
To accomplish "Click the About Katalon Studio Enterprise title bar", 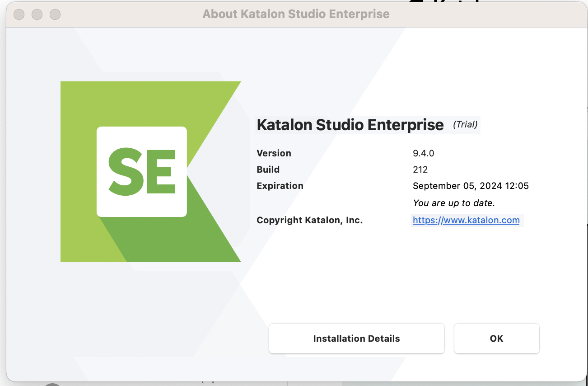I will (x=295, y=14).
